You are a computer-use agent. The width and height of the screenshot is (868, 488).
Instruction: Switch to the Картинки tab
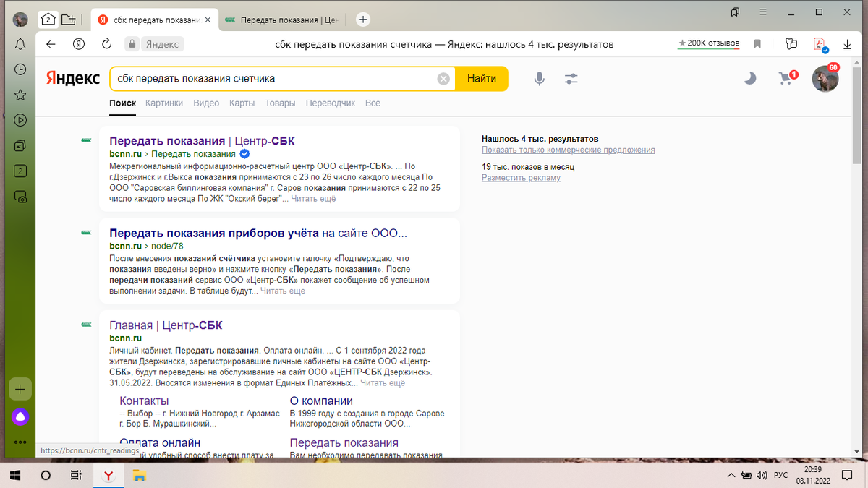pyautogui.click(x=164, y=103)
